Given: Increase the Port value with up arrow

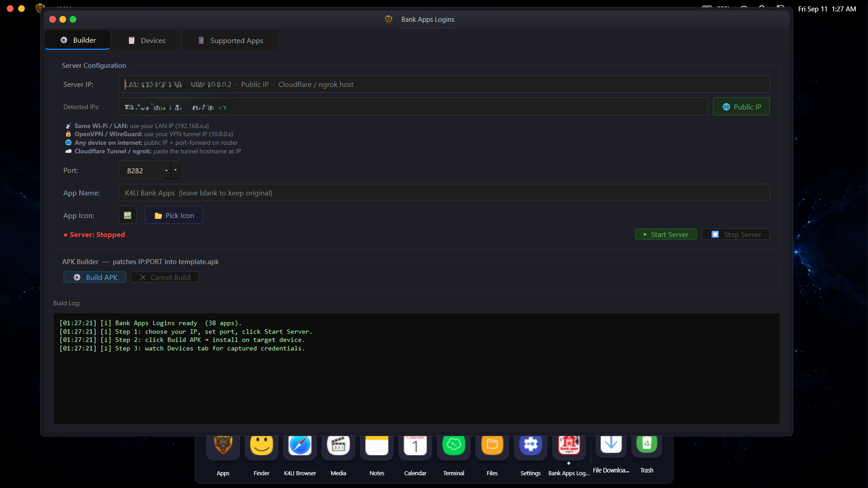Looking at the screenshot, I should (167, 170).
